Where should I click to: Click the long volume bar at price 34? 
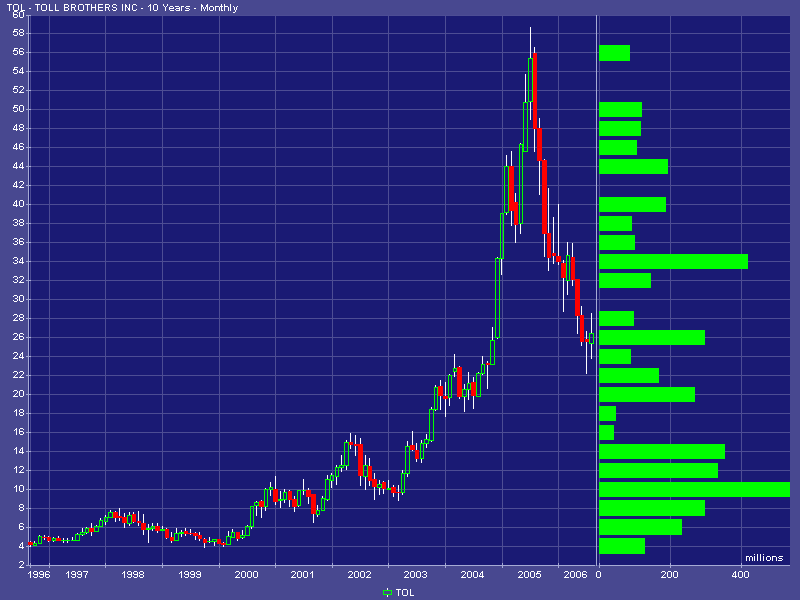pyautogui.click(x=673, y=261)
